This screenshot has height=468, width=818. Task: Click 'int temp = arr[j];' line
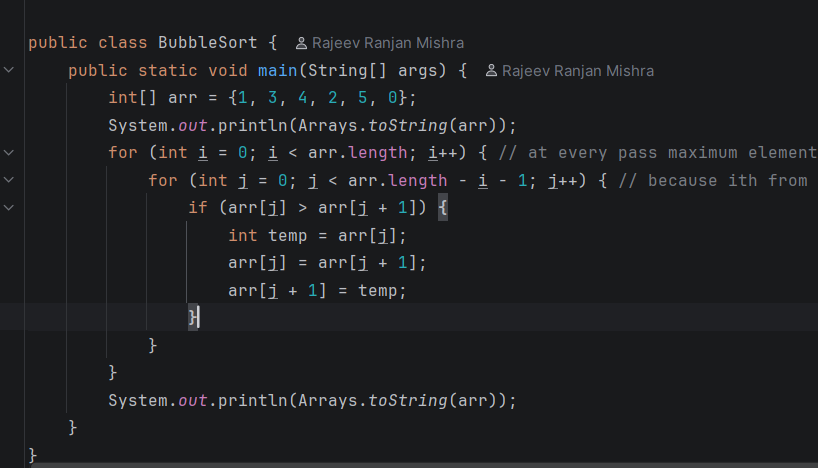pos(317,235)
